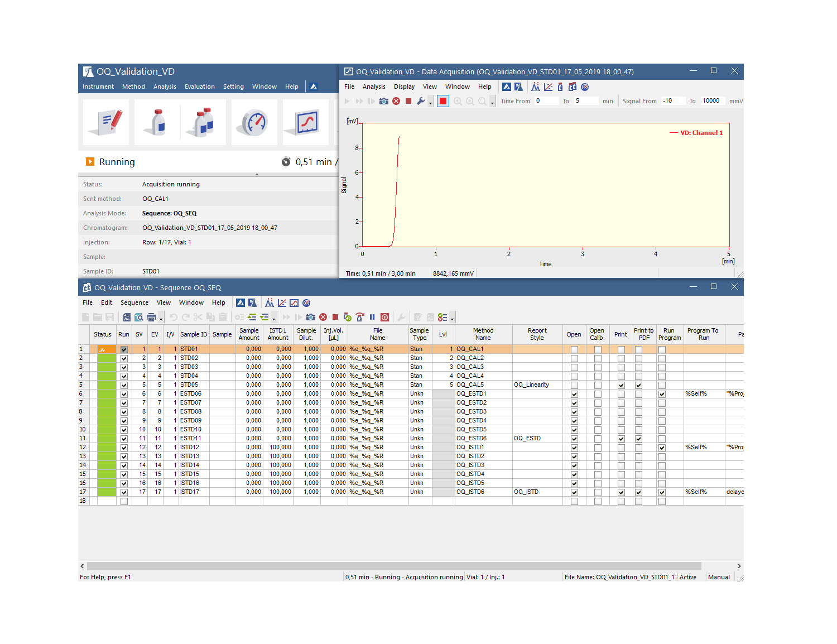Click the single vial Single Analysis icon
Screen dimensions: 837x644
click(x=157, y=122)
